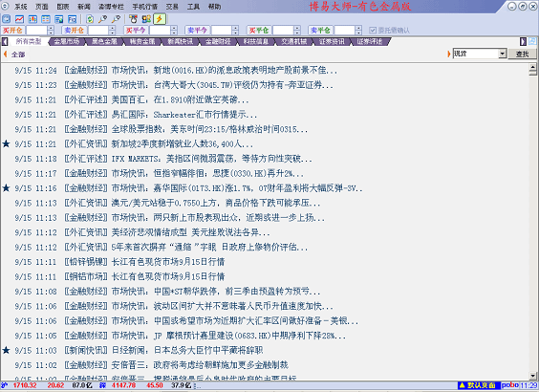This screenshot has width=539, height=392.
Task: Open the 交易 menu
Action: tap(172, 7)
